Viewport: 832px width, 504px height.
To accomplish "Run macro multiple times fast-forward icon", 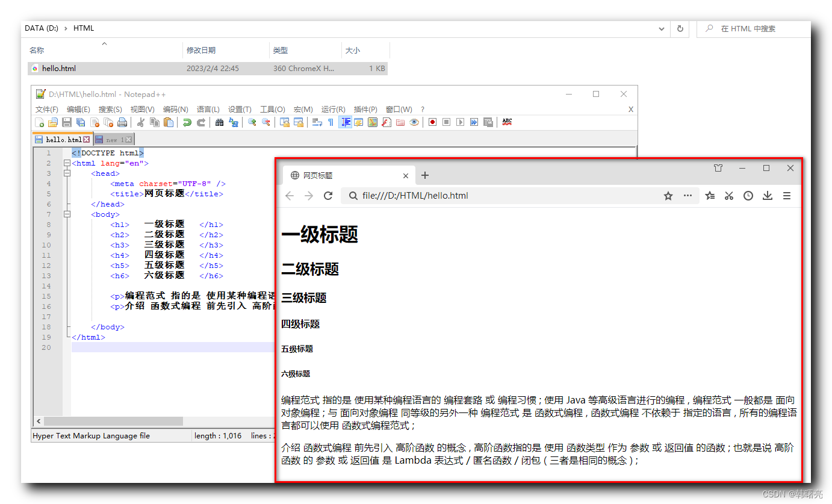I will click(474, 122).
